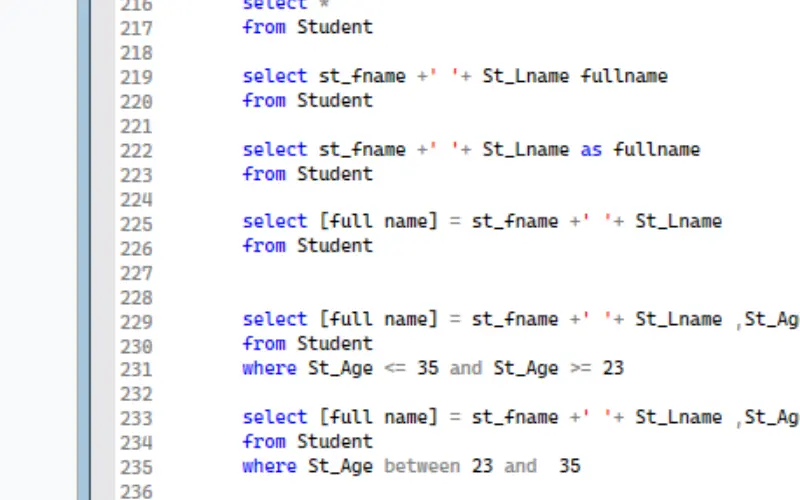This screenshot has height=500, width=800.
Task: Click 'where' keyword on line 235
Action: (269, 466)
